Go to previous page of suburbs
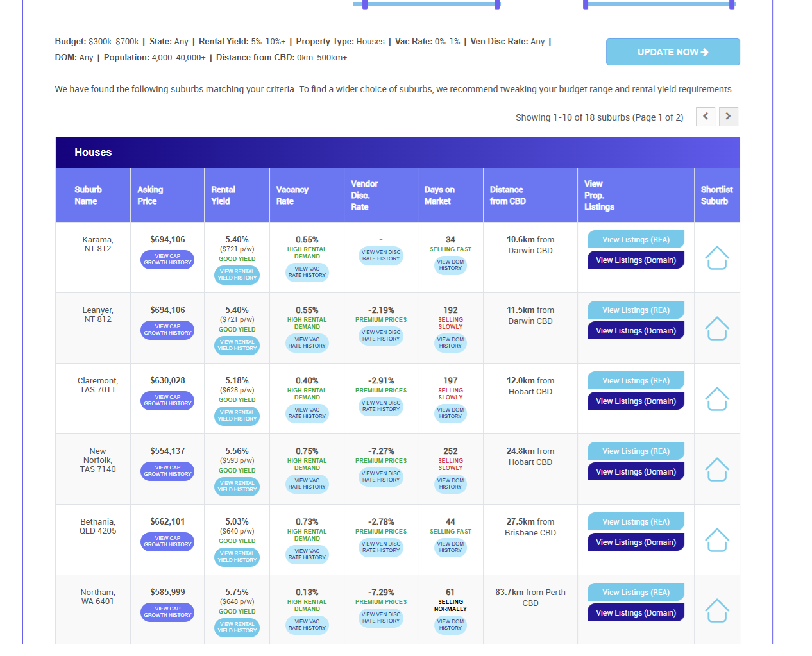 tap(706, 117)
